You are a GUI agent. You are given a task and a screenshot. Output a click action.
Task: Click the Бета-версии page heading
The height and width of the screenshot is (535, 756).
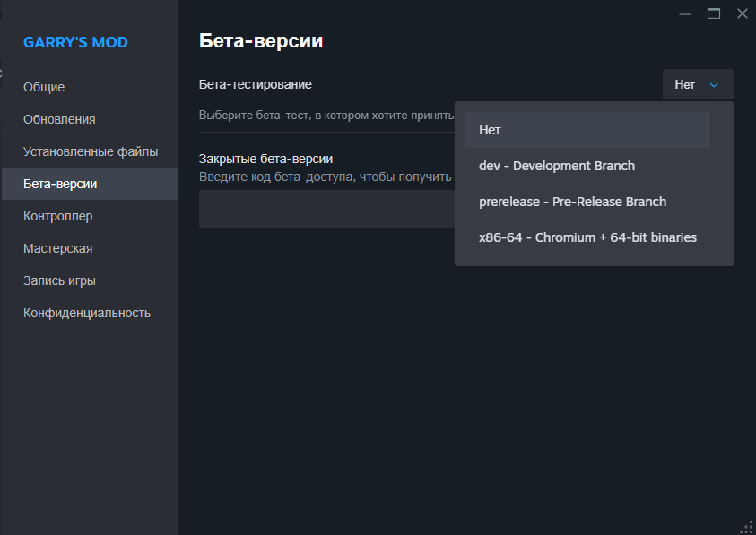click(x=261, y=40)
